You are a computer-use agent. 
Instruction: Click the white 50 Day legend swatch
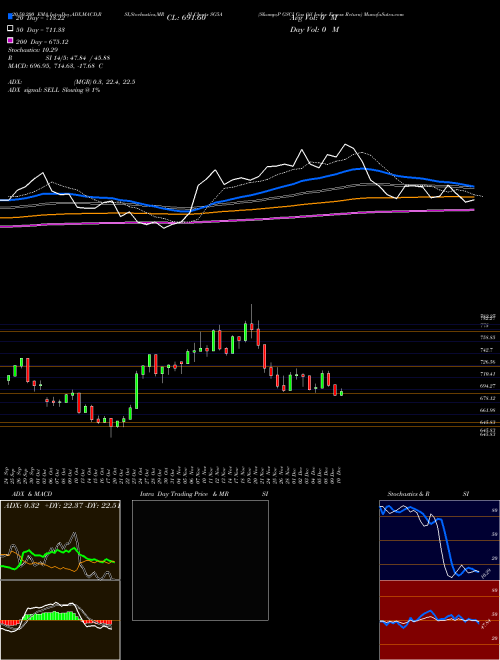[10, 29]
